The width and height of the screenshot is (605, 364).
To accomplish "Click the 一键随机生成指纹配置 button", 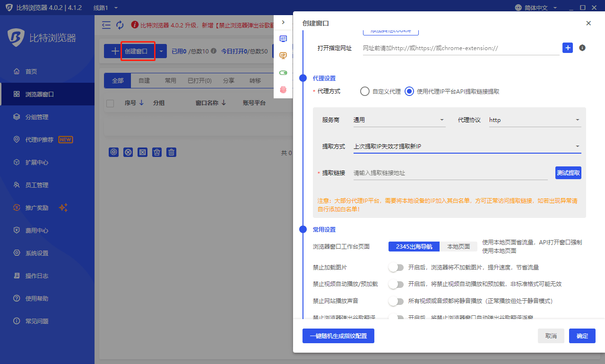I will pos(338,336).
